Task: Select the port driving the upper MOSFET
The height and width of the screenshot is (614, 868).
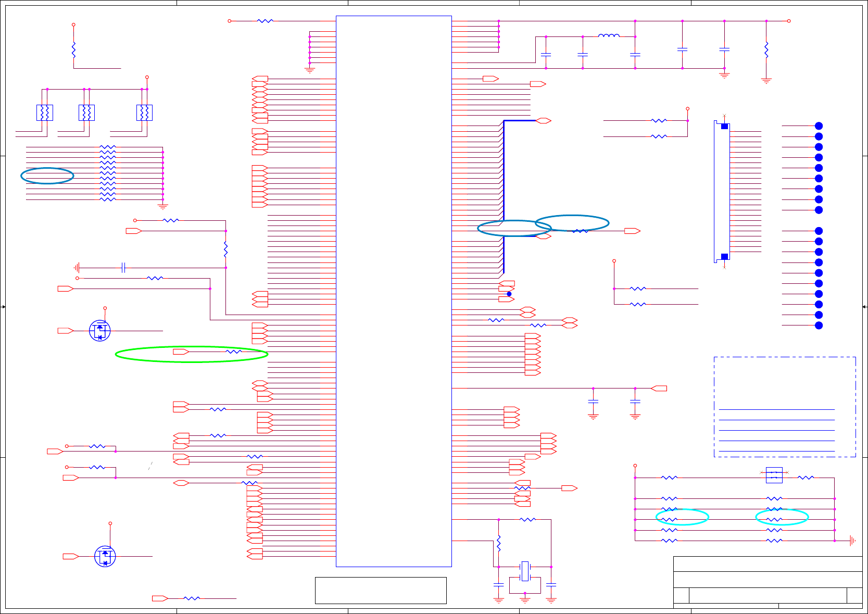Action: [66, 331]
